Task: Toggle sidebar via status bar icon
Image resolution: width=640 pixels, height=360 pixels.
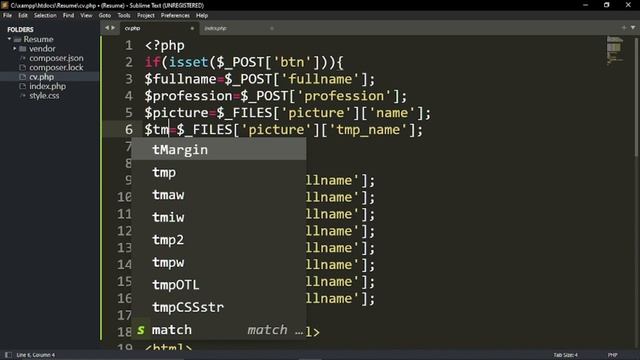Action: (8, 355)
